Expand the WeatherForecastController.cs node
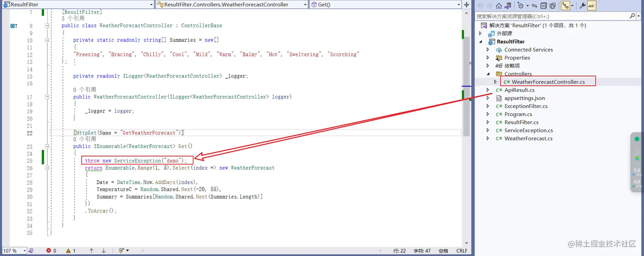Image resolution: width=644 pixels, height=256 pixels. click(x=495, y=82)
